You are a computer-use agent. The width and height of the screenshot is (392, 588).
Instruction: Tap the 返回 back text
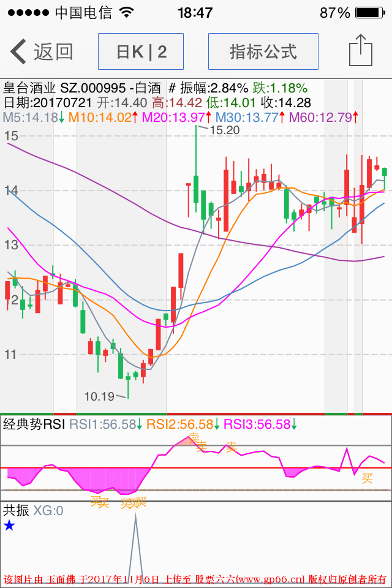(53, 51)
